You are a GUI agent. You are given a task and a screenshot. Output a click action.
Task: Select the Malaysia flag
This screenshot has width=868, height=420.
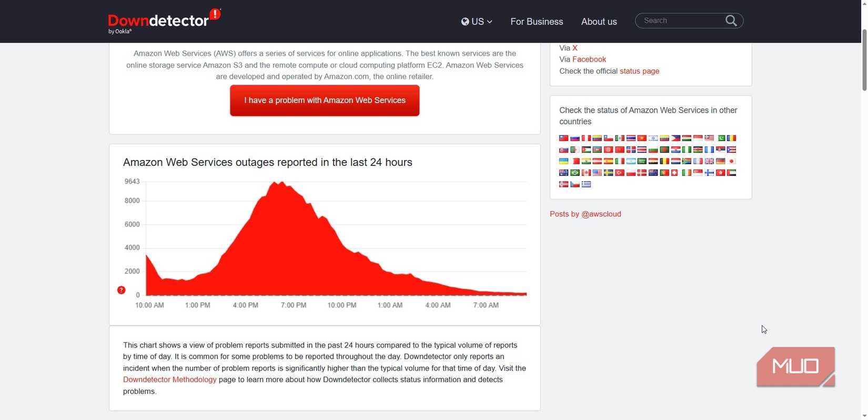[710, 138]
